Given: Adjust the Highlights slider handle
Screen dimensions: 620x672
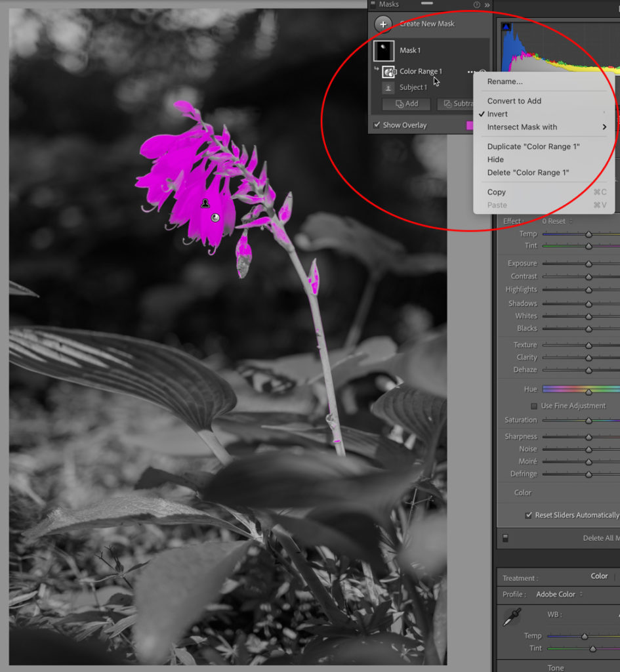Looking at the screenshot, I should (589, 290).
